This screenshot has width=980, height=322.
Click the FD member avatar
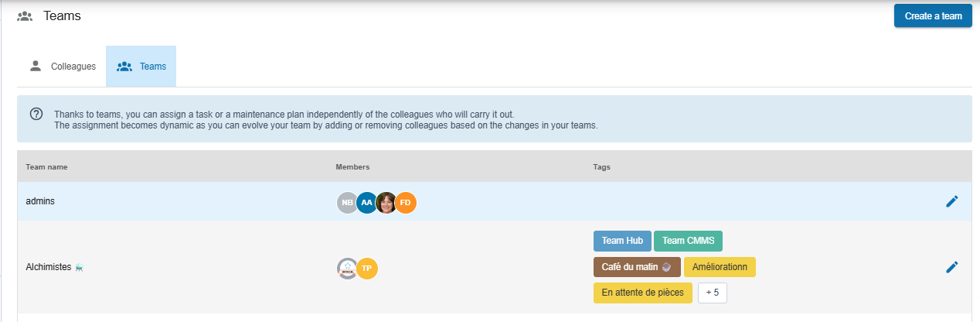pyautogui.click(x=406, y=203)
